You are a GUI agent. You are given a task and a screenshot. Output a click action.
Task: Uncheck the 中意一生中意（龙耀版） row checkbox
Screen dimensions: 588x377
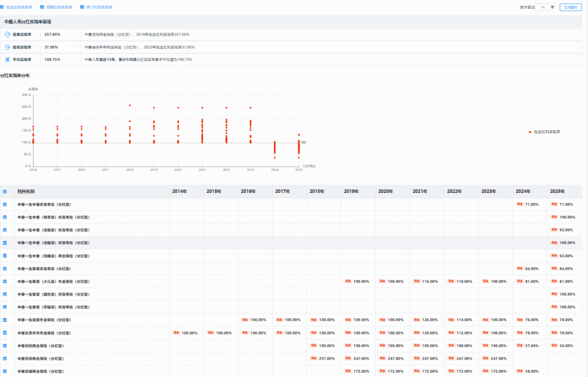pos(5,242)
